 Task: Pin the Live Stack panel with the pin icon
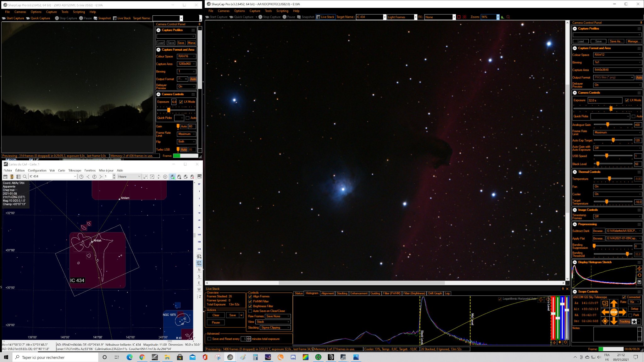563,289
